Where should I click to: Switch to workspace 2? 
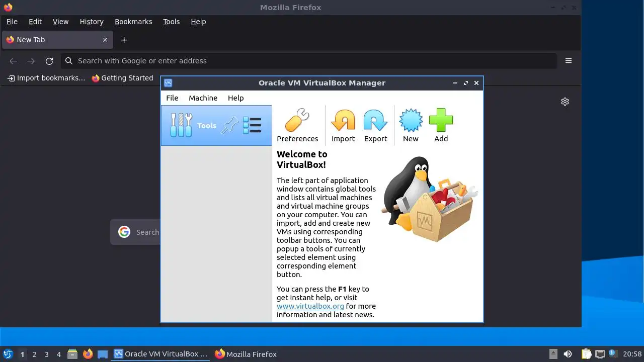34,354
